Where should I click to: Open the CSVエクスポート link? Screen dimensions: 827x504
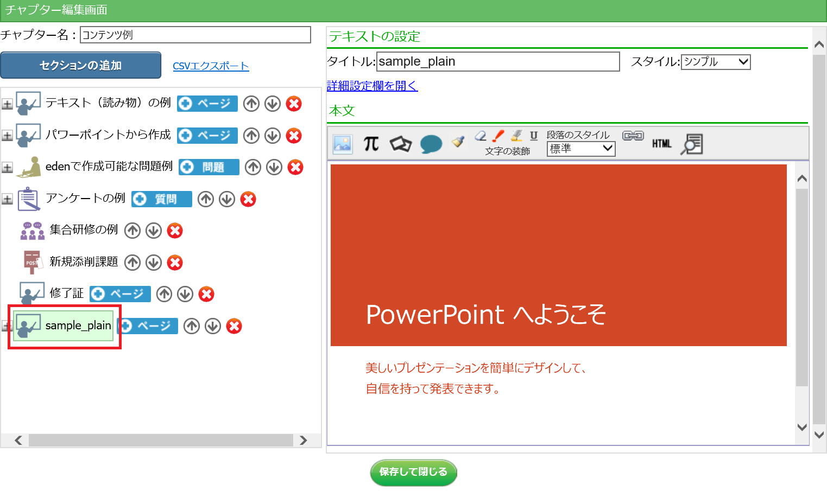click(211, 66)
